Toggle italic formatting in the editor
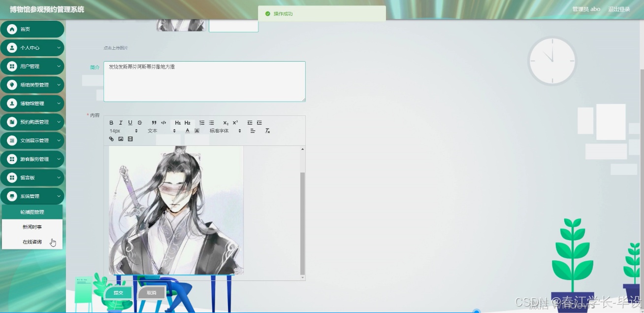 pyautogui.click(x=121, y=123)
